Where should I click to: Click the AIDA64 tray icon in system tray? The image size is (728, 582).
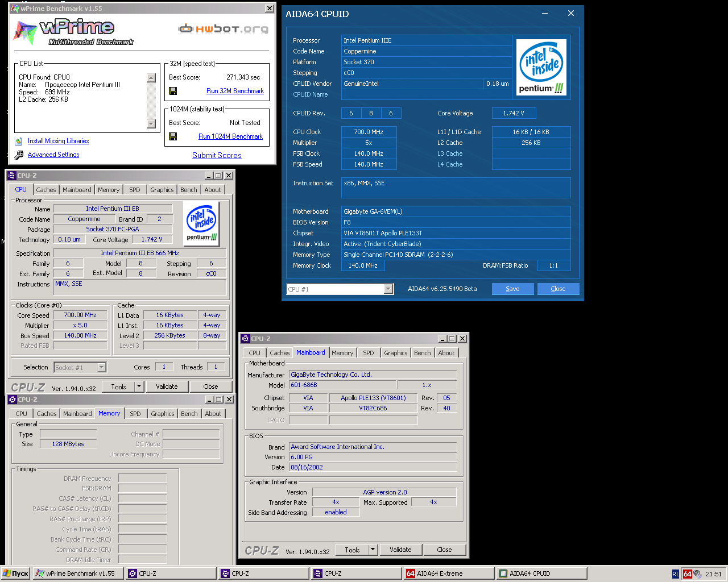[x=687, y=574]
